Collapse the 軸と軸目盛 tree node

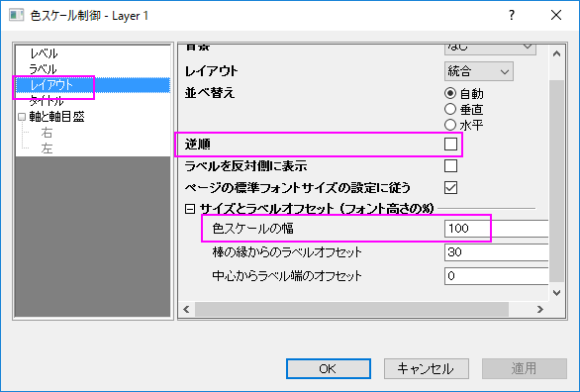pyautogui.click(x=22, y=117)
